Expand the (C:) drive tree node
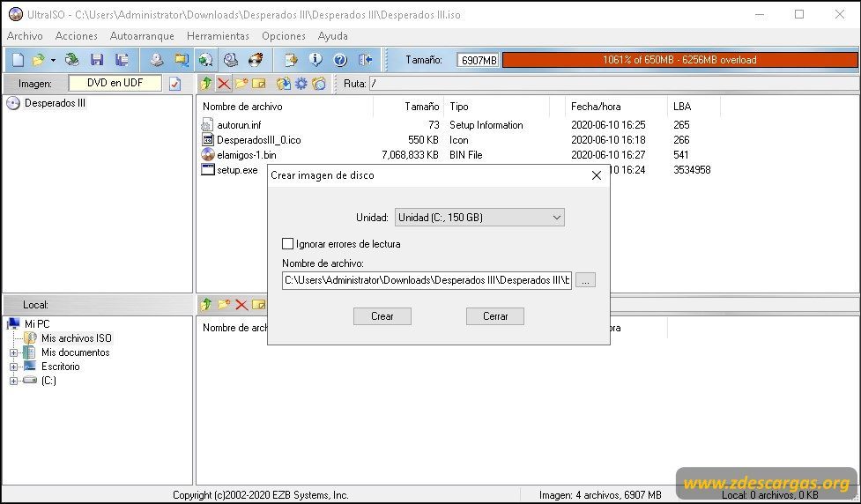The width and height of the screenshot is (861, 504). (14, 381)
